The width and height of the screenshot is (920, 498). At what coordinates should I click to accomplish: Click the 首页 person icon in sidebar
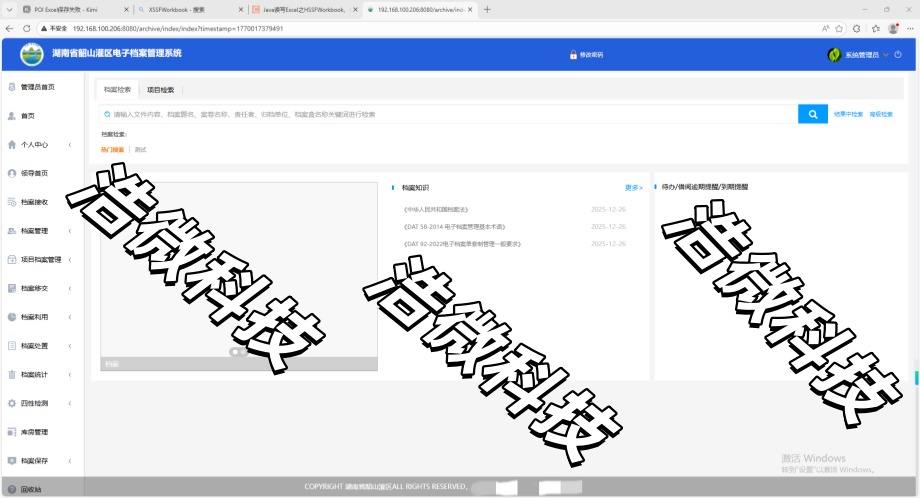point(12,116)
